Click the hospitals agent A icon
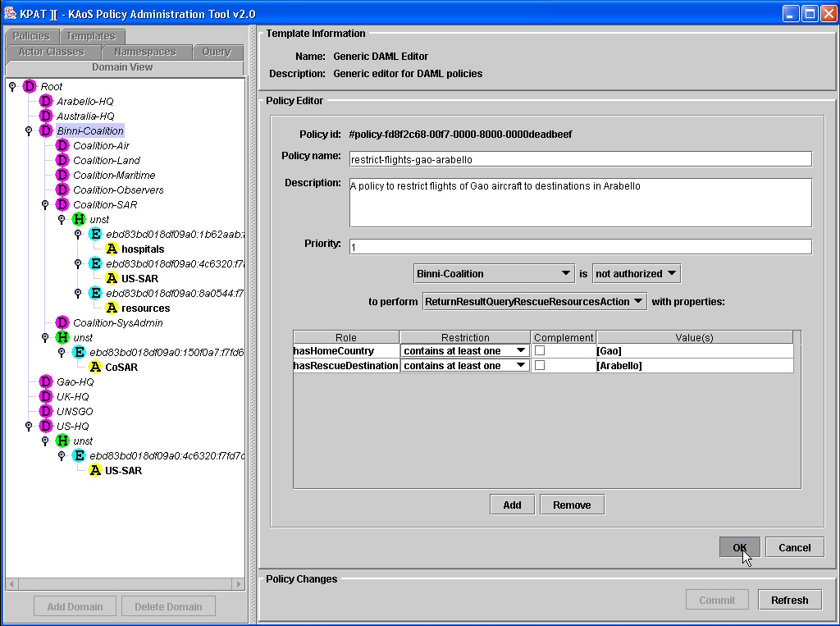The image size is (840, 626). [x=112, y=249]
